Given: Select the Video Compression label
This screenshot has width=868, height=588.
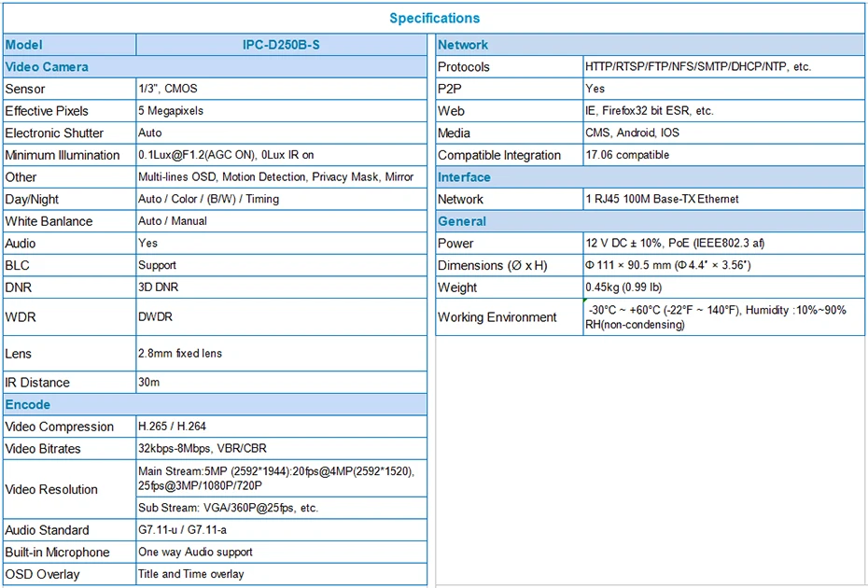Looking at the screenshot, I should (x=59, y=427).
